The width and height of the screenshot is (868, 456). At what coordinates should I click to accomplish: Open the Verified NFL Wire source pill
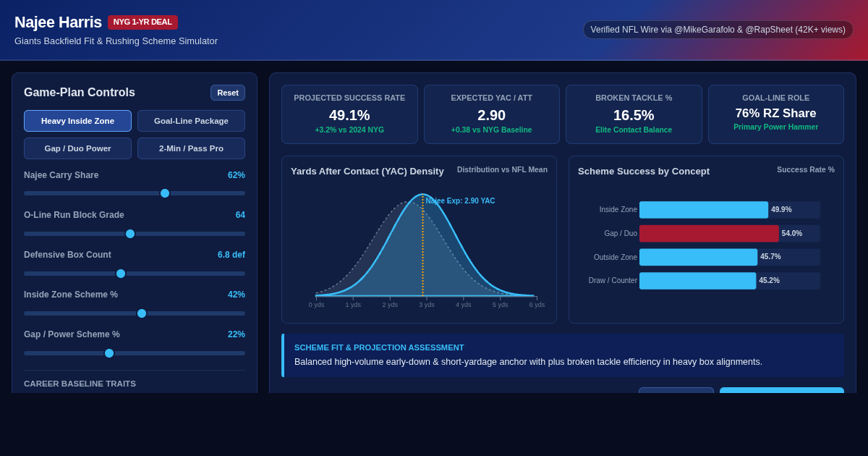tap(718, 30)
